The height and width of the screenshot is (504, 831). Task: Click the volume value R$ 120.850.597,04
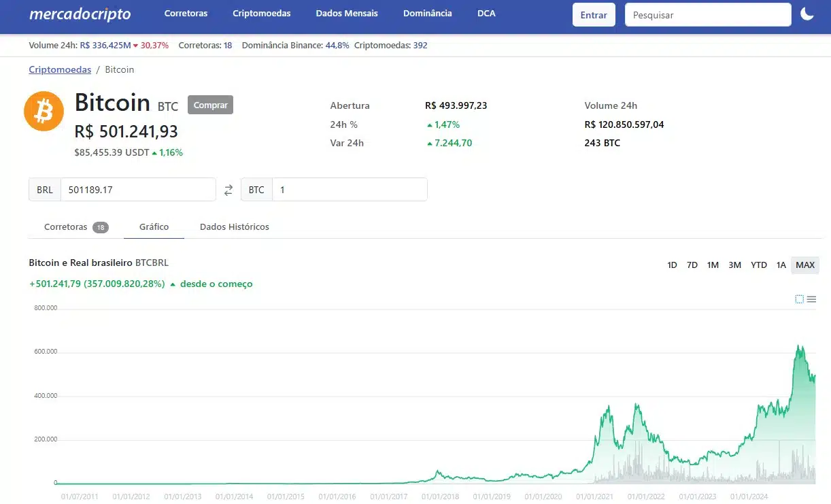click(x=624, y=125)
